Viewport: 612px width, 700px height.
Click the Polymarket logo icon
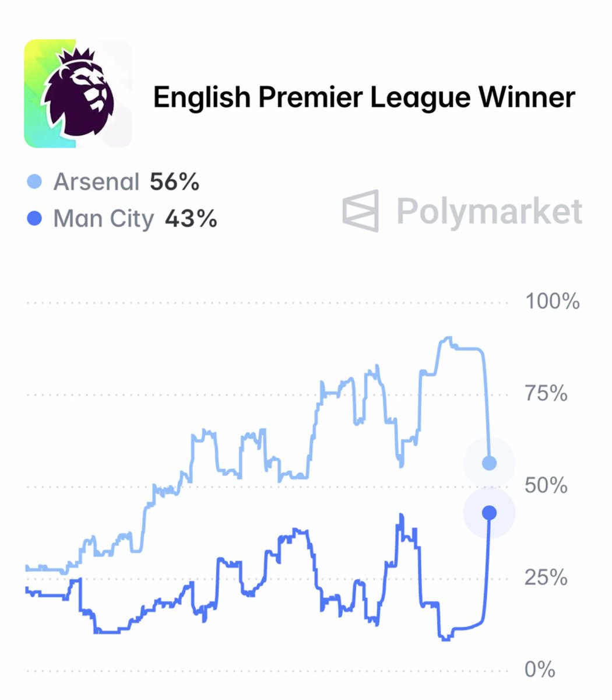point(360,210)
